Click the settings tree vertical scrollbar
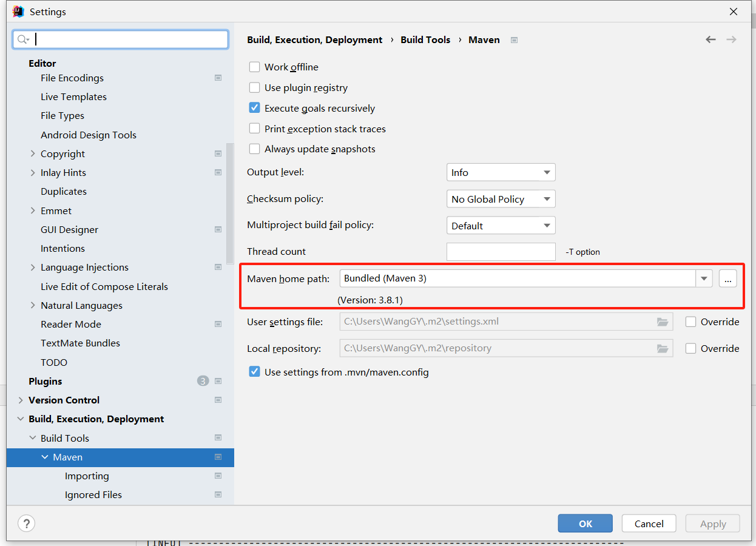Screen dimensions: 756x546 230,203
